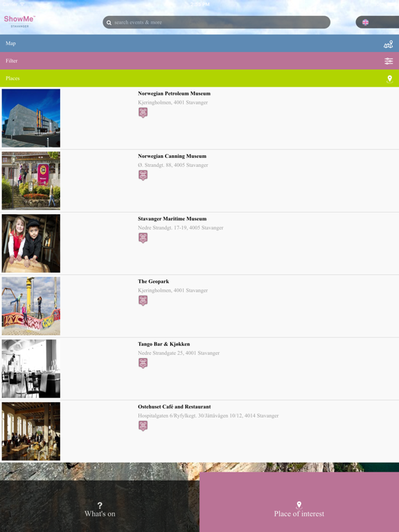Tap The Geopark playground thumbnail
Screen dimensions: 399x532
[x=31, y=306]
